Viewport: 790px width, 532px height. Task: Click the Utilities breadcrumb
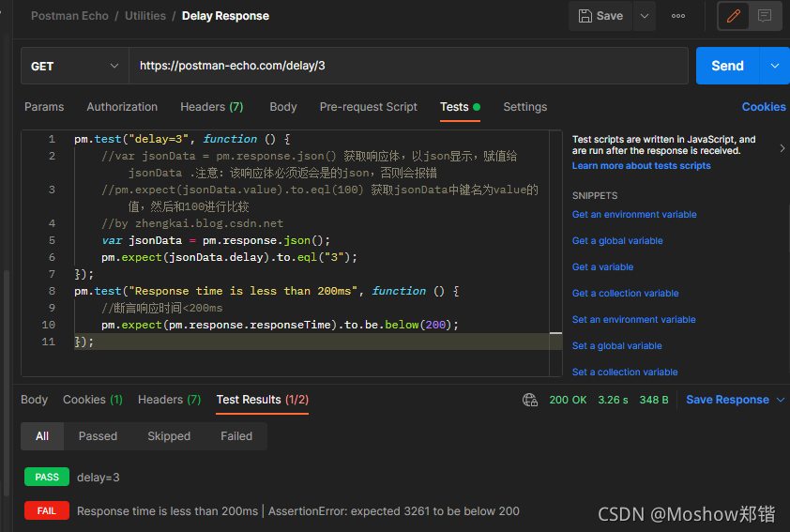145,16
